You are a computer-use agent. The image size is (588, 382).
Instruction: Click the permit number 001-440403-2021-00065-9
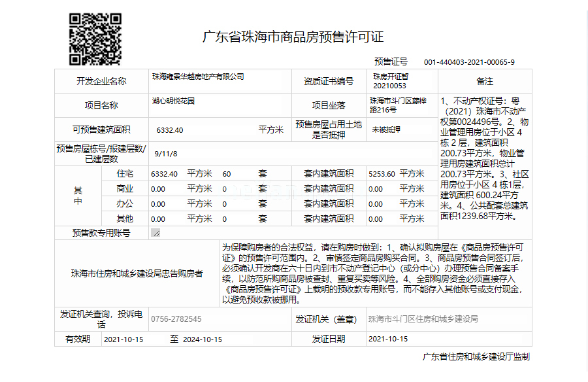point(469,62)
